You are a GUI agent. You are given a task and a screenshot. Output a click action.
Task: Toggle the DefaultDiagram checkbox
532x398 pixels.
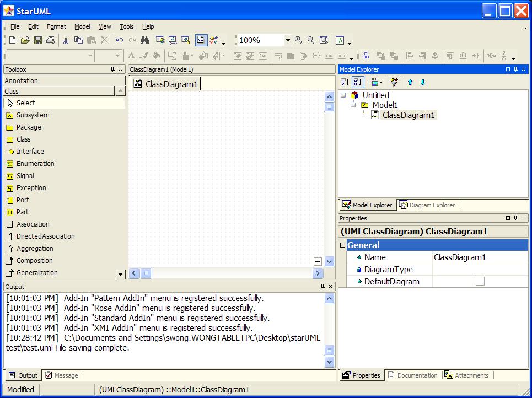(480, 281)
